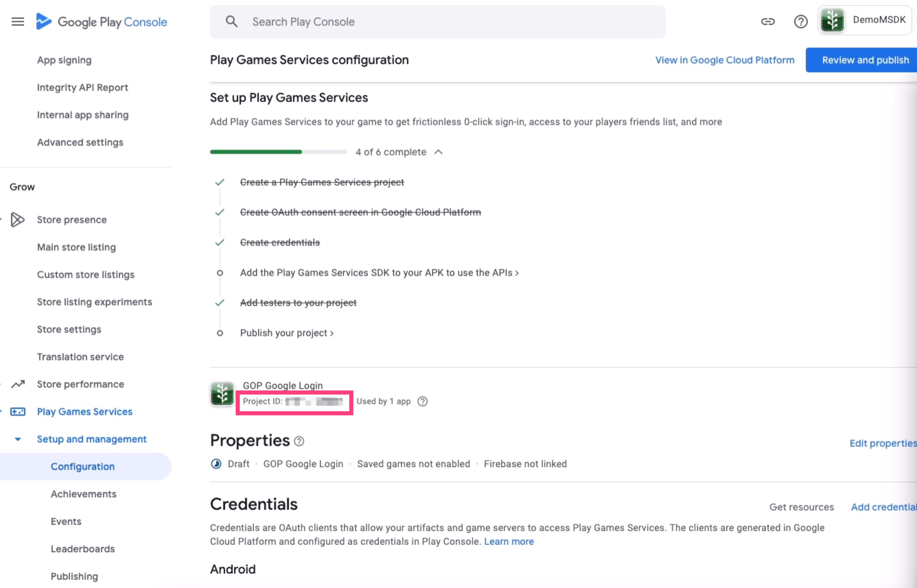Open View in Google Cloud Platform link

point(724,60)
